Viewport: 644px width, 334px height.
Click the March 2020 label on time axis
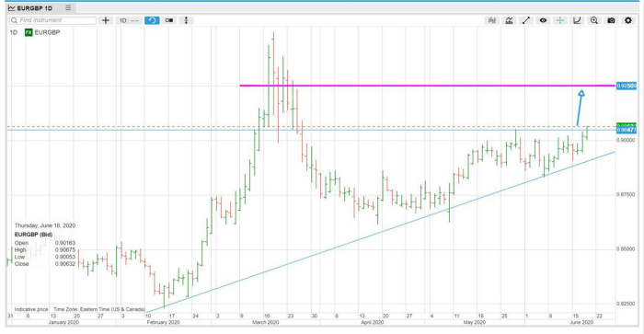click(x=265, y=322)
